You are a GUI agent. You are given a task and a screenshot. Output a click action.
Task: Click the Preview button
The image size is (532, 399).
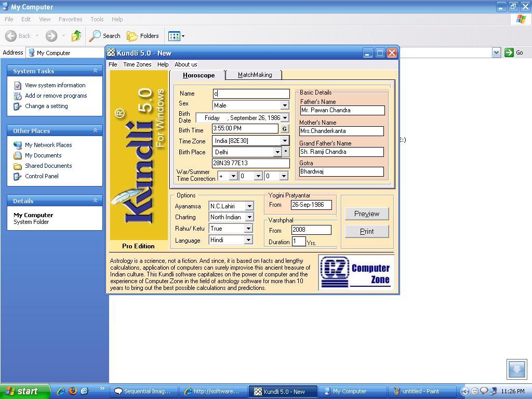pos(367,214)
